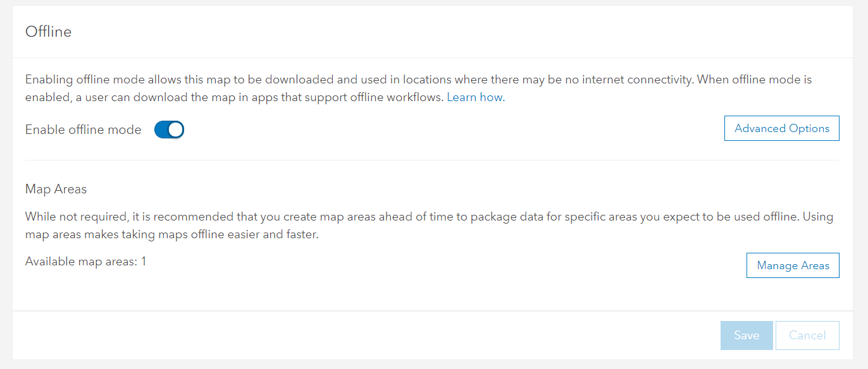Cancel the offline settings changes
The width and height of the screenshot is (868, 369).
[807, 336]
